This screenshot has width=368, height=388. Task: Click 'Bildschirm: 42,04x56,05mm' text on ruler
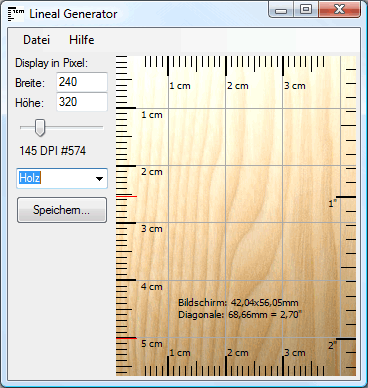tap(238, 303)
